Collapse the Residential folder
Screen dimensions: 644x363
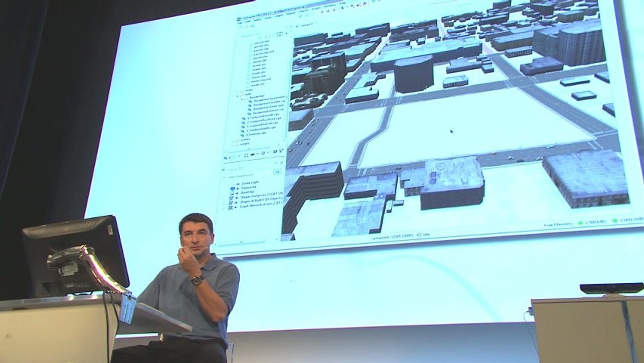click(242, 99)
